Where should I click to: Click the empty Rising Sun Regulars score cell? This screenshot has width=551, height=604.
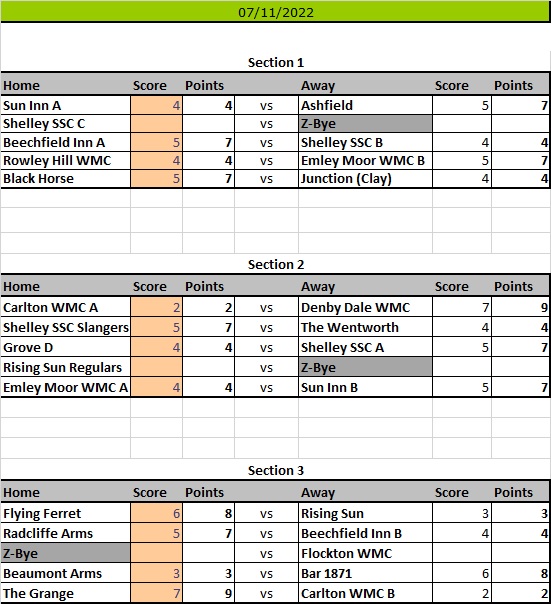(x=156, y=367)
